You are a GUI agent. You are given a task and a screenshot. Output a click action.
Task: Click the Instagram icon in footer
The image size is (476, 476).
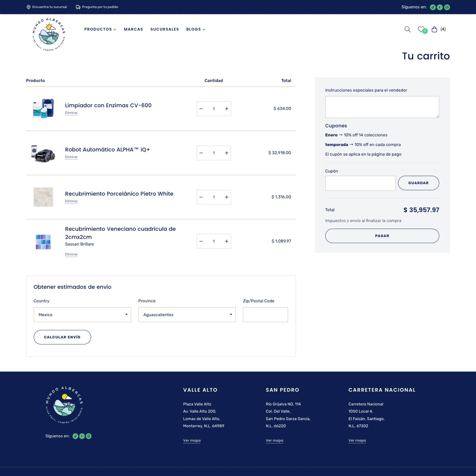89,436
